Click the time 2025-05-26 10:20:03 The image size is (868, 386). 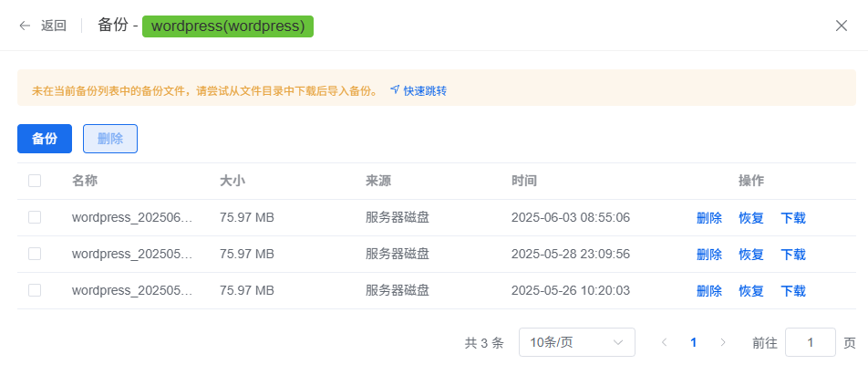571,291
